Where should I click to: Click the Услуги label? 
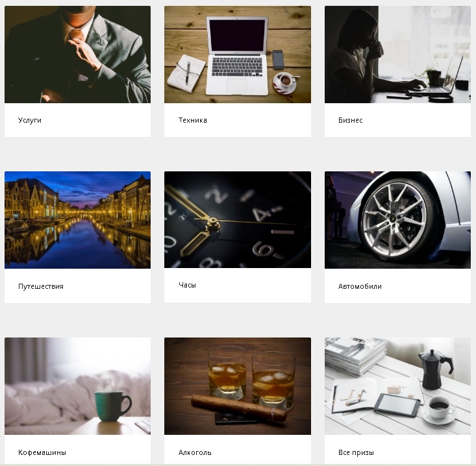click(x=30, y=120)
